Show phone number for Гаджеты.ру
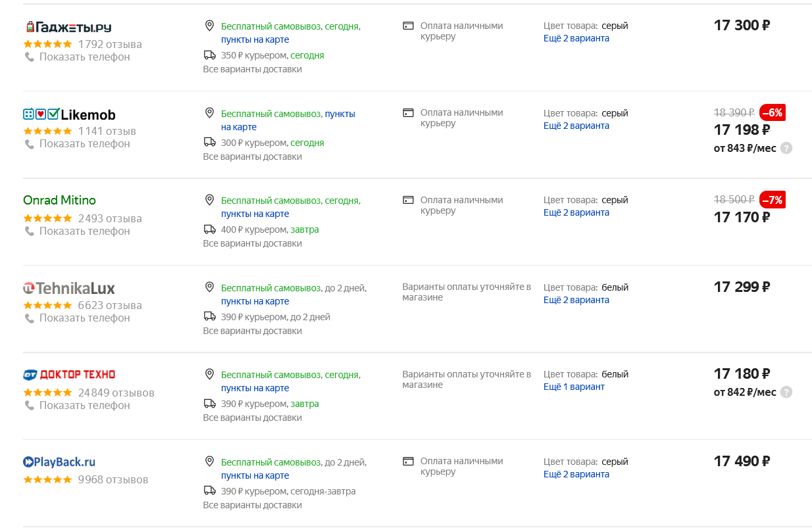The image size is (812, 528). click(x=84, y=57)
